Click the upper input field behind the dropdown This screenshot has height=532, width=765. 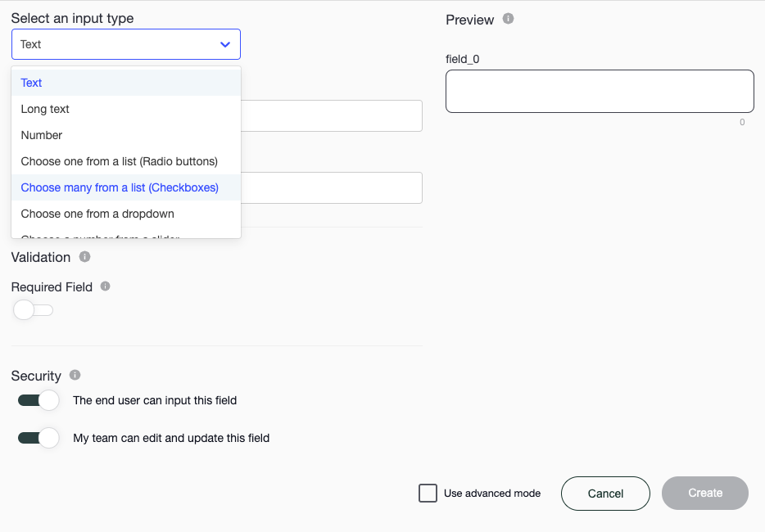(332, 115)
